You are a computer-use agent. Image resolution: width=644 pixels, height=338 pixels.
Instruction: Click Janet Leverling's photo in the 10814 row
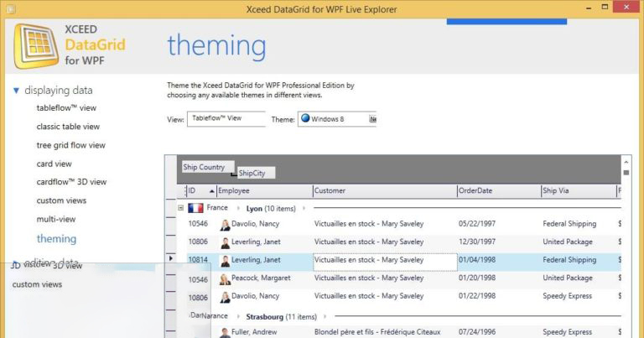click(x=225, y=260)
